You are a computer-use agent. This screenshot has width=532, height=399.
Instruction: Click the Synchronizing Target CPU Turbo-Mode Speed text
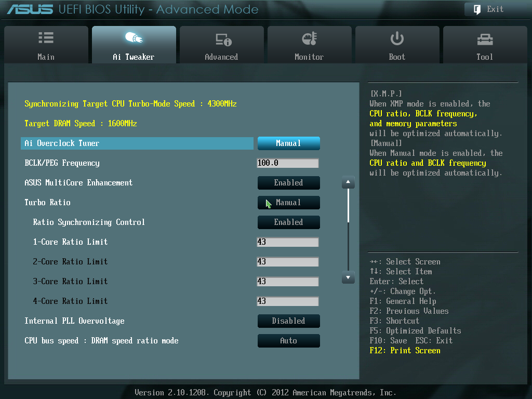pyautogui.click(x=130, y=104)
